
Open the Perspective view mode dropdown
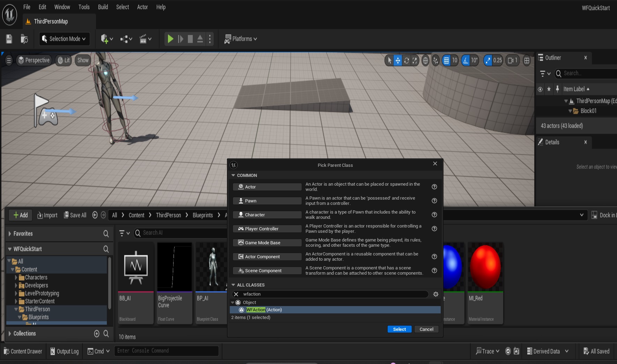(34, 60)
